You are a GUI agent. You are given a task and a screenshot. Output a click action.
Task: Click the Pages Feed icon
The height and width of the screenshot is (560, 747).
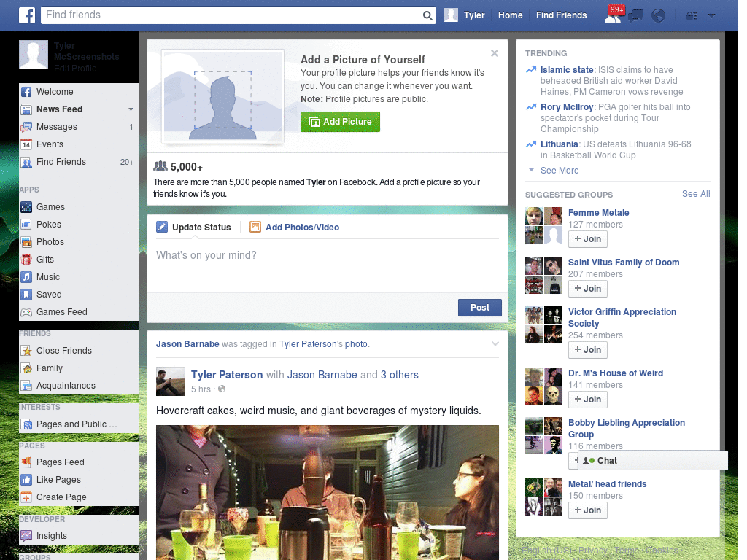[26, 462]
